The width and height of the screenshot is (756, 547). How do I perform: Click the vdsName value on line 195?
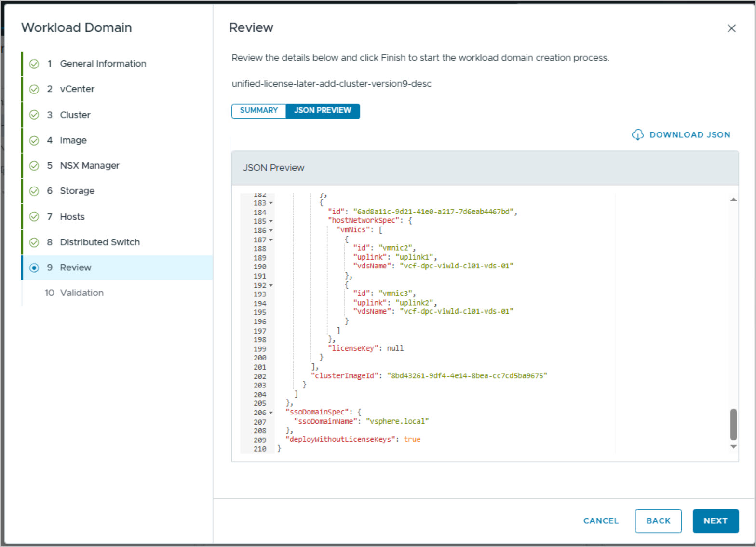(x=456, y=312)
